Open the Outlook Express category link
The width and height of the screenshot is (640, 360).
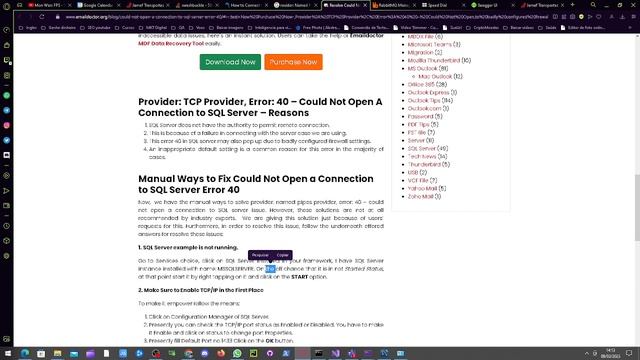coord(428,92)
